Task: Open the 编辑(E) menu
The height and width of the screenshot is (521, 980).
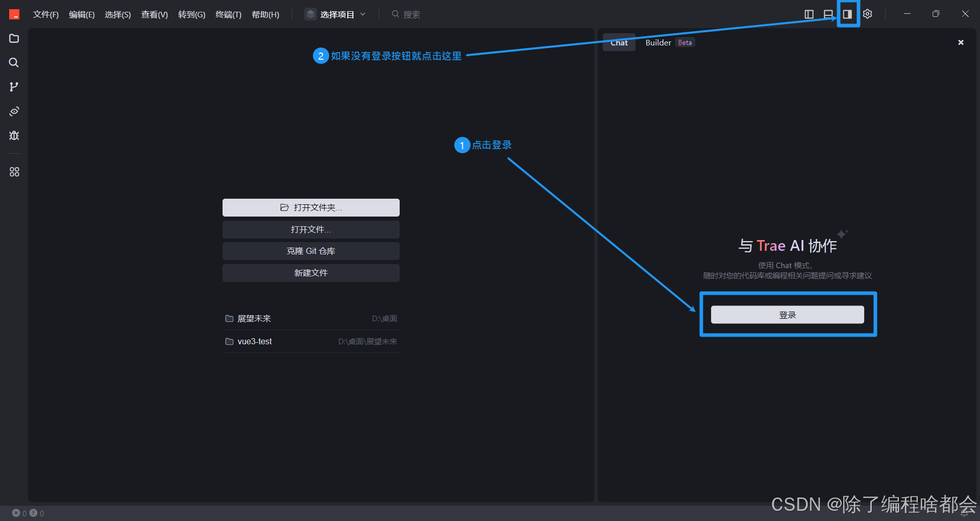Action: click(x=82, y=14)
